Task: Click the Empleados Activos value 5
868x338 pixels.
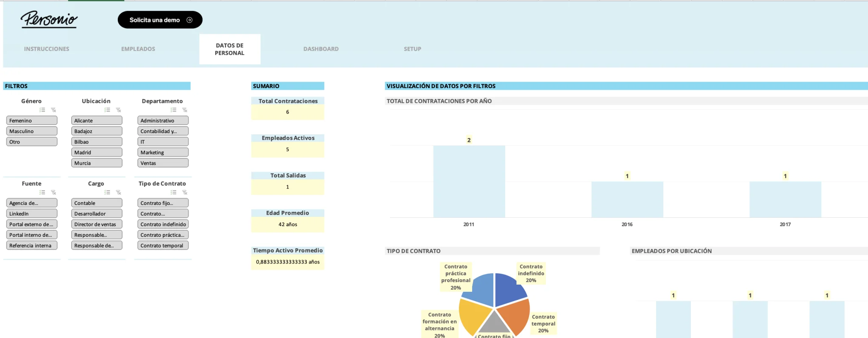Action: click(288, 150)
